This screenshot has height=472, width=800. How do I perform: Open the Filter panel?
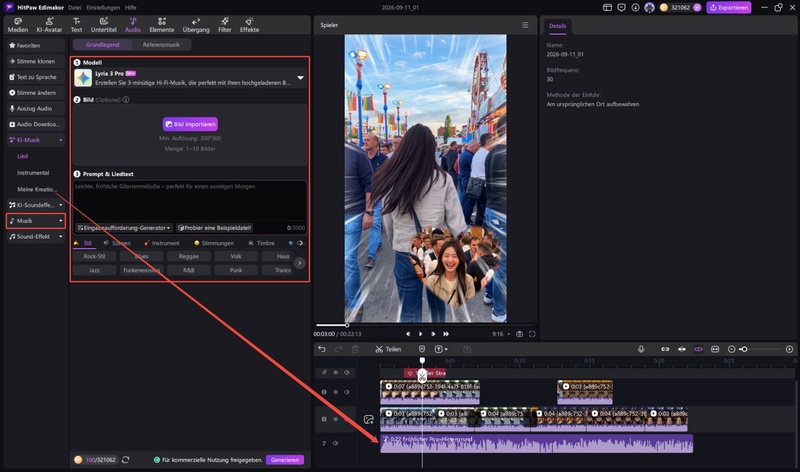tap(224, 25)
